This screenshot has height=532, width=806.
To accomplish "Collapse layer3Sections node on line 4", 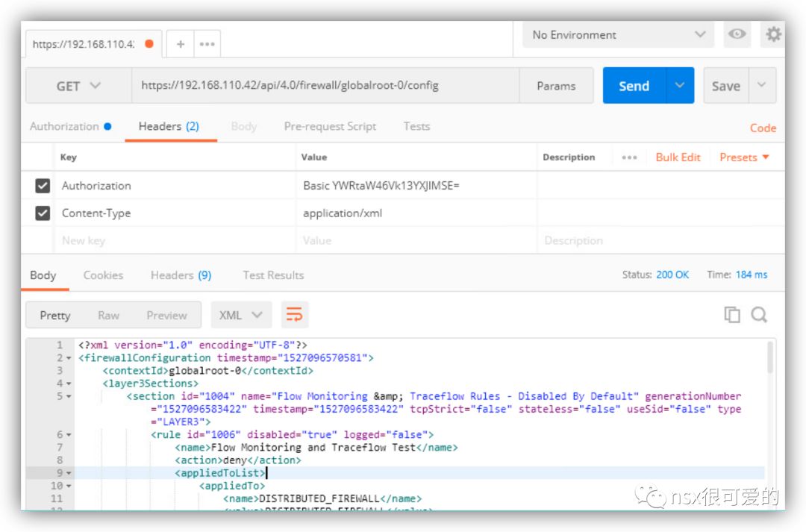I will [69, 384].
